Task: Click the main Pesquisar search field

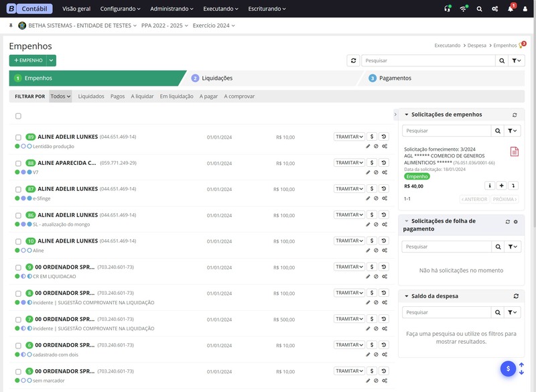Action: click(428, 60)
